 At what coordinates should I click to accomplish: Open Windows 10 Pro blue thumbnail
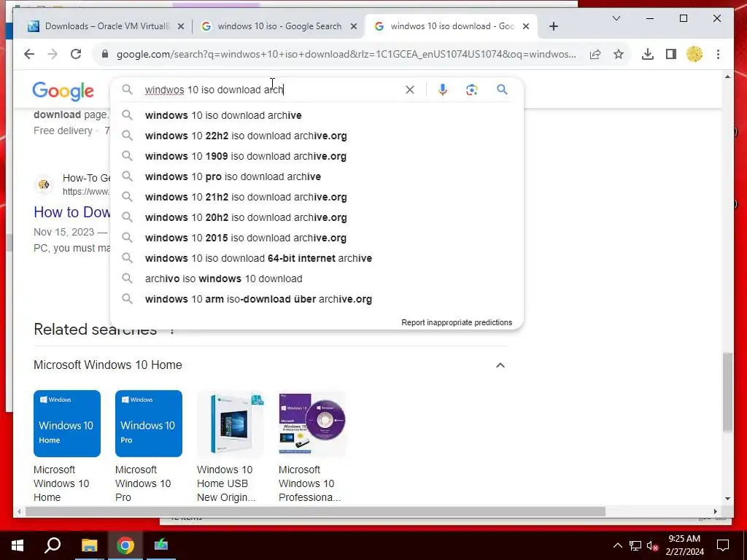tap(149, 424)
